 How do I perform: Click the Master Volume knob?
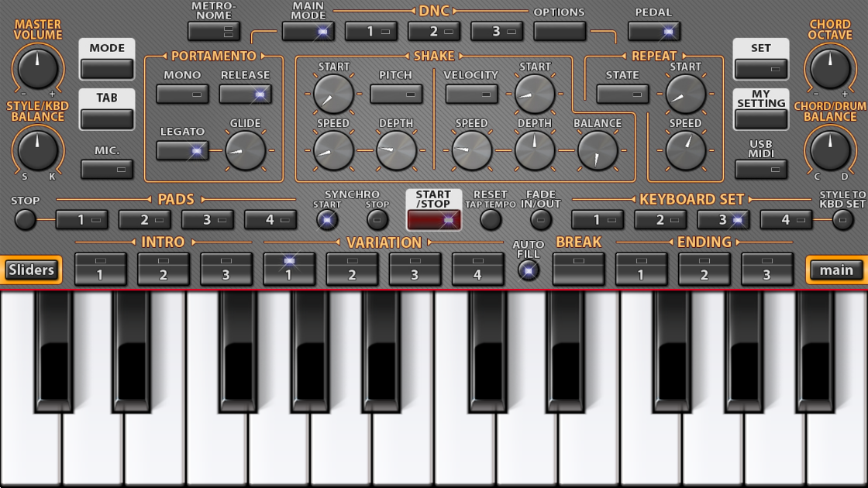pos(37,69)
